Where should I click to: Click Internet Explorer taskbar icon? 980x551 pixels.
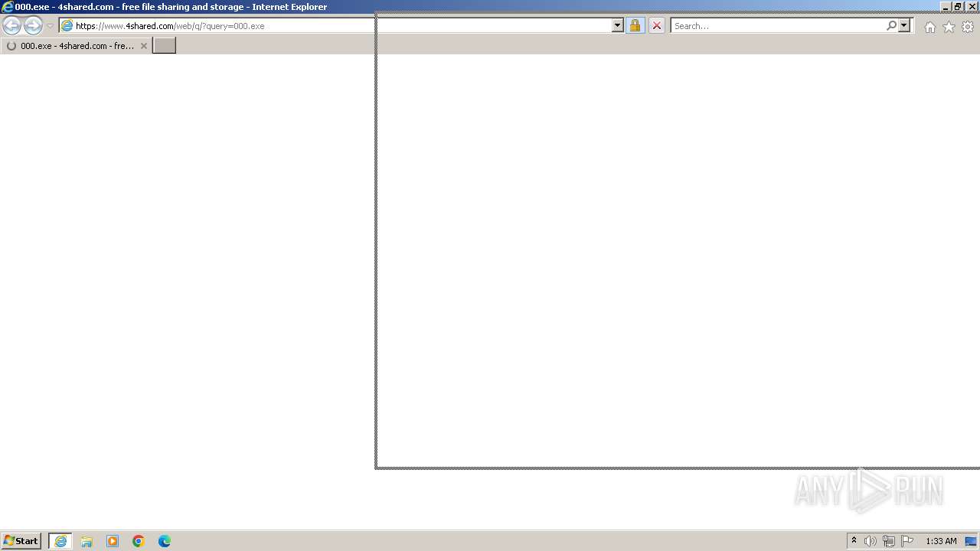coord(60,541)
